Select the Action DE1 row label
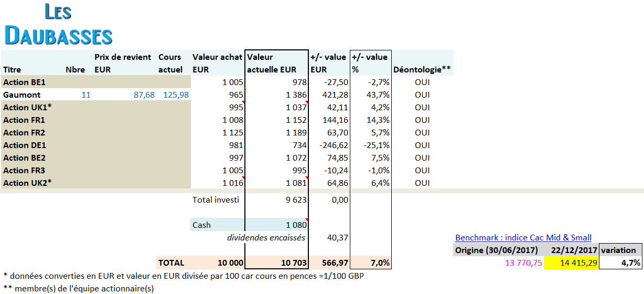Screen dimensions: 644x294 click(25, 145)
